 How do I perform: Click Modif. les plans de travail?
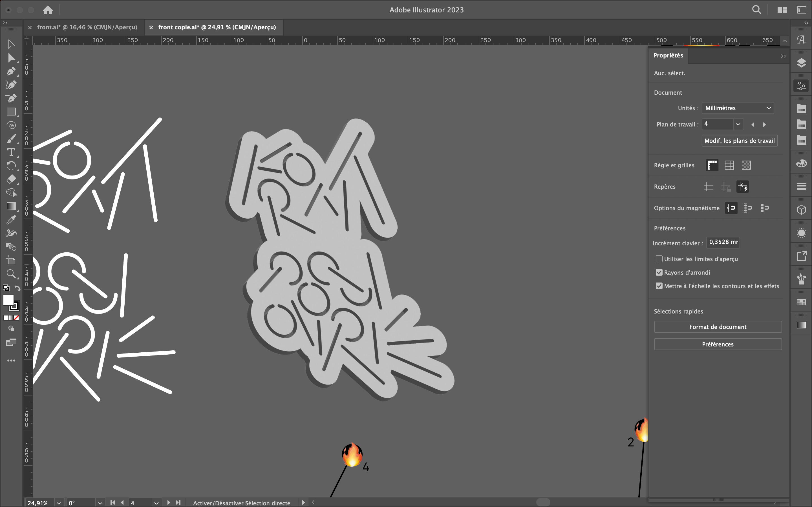(739, 141)
